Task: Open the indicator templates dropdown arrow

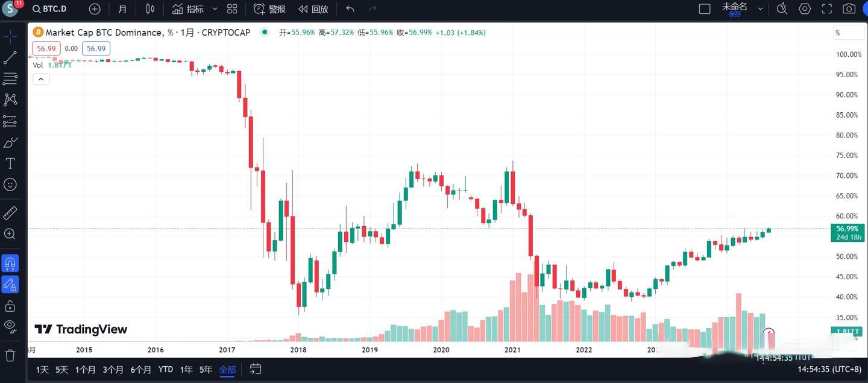Action: tap(214, 8)
